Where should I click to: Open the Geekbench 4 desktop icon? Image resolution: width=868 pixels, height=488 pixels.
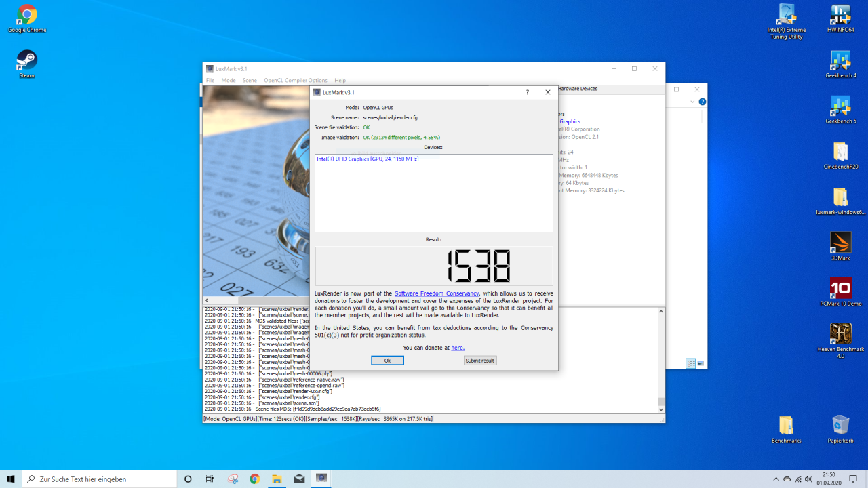coord(841,65)
